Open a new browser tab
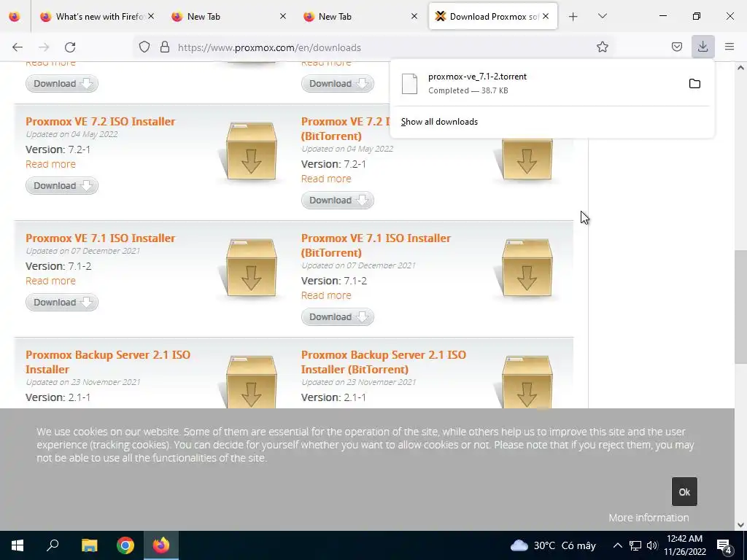Image resolution: width=747 pixels, height=560 pixels. tap(573, 17)
